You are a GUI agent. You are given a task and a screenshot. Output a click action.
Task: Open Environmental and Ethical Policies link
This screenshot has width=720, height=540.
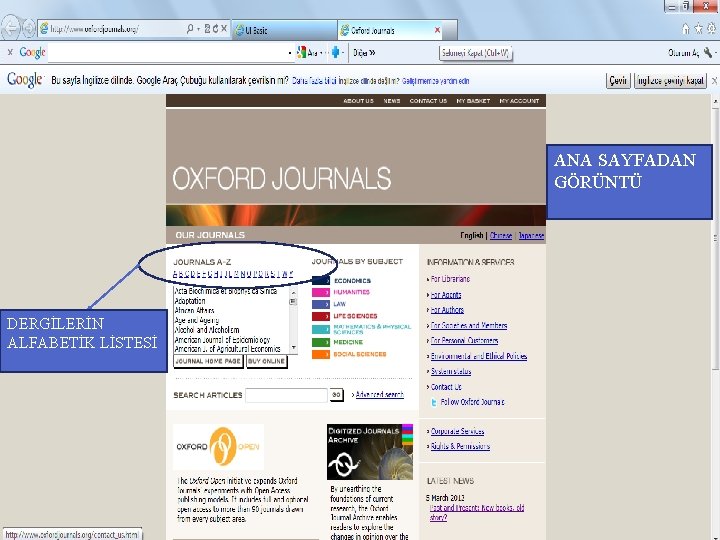[x=479, y=356]
